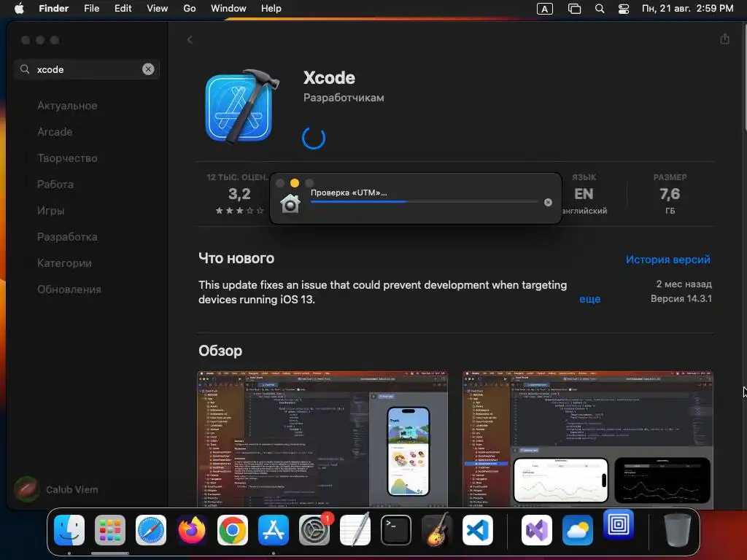Open Spotlight search in menu bar
The width and height of the screenshot is (747, 560).
(x=600, y=9)
